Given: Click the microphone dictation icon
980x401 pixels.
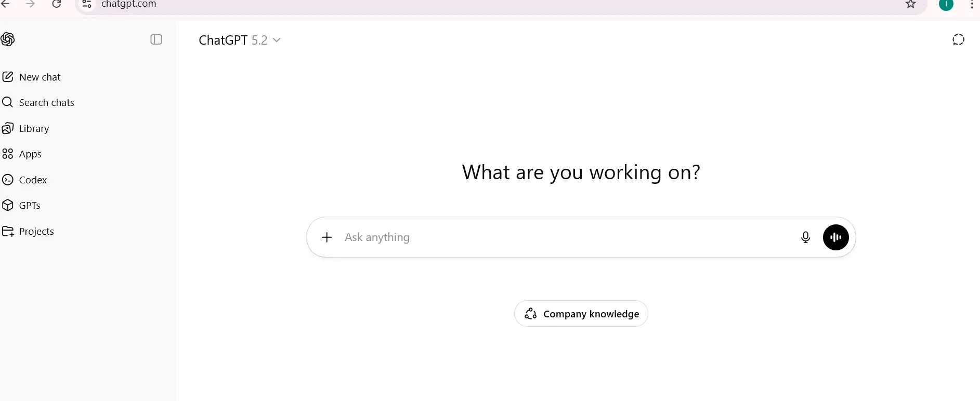Looking at the screenshot, I should point(805,237).
